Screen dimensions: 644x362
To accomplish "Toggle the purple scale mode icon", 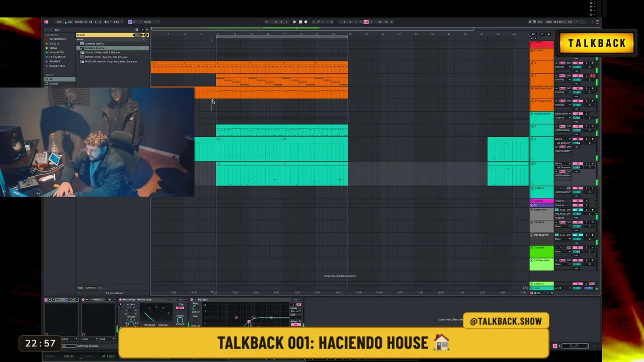I will (130, 22).
